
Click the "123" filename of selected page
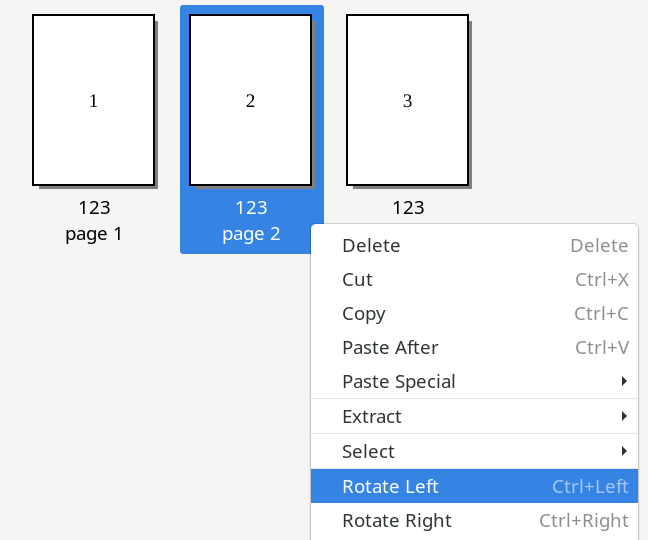251,208
